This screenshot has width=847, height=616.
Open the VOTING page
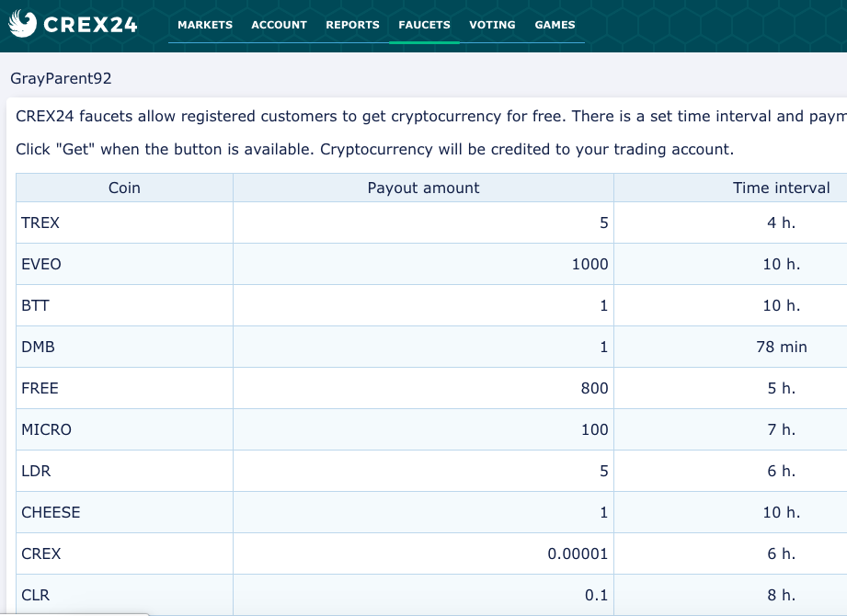pos(492,25)
